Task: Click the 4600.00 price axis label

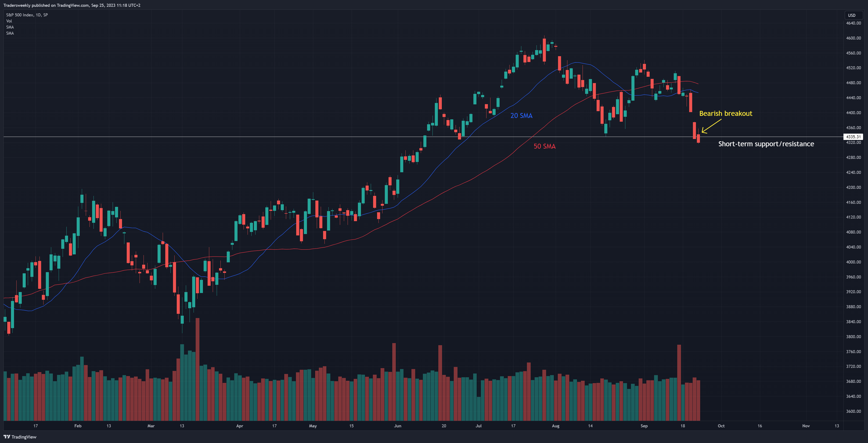Action: click(853, 38)
